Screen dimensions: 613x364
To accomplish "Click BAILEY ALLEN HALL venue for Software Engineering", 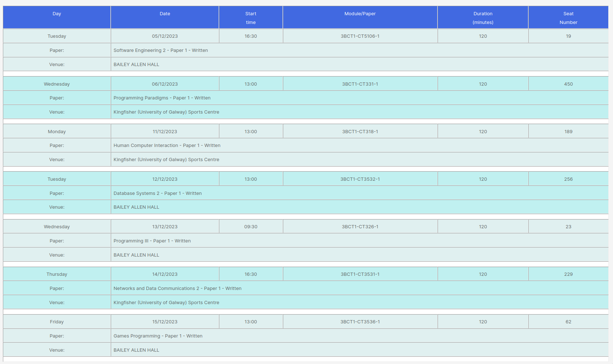I will [x=137, y=65].
